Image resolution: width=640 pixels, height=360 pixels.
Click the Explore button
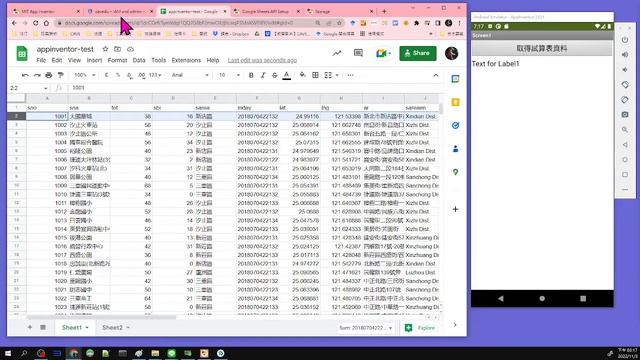point(420,328)
